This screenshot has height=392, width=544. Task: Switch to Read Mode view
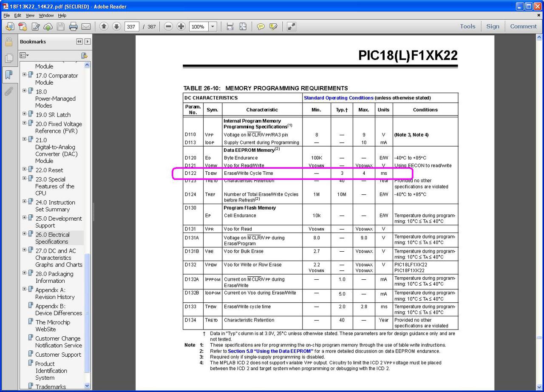292,26
